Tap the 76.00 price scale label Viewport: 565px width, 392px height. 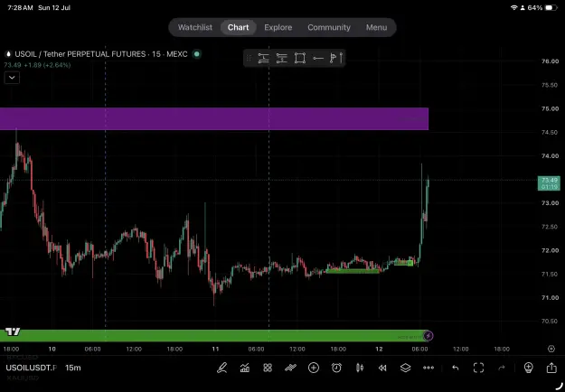point(550,61)
